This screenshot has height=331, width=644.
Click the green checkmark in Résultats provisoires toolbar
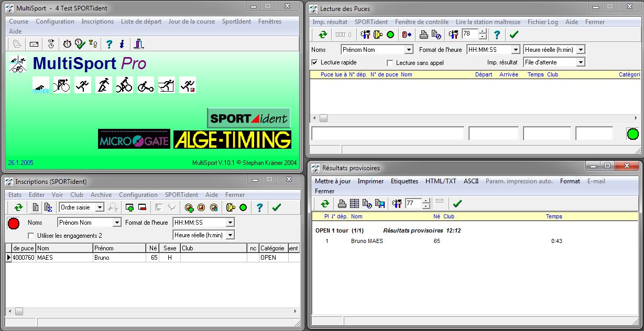[x=457, y=204]
